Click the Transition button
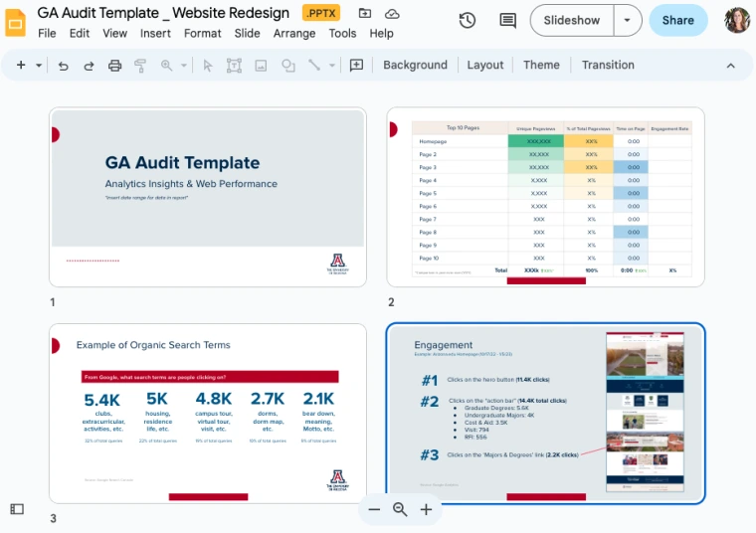 608,65
